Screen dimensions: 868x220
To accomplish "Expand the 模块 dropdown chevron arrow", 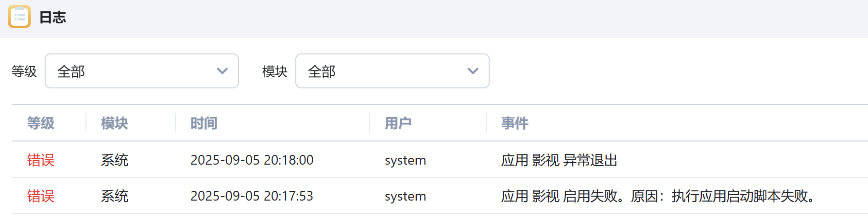I will tap(473, 71).
